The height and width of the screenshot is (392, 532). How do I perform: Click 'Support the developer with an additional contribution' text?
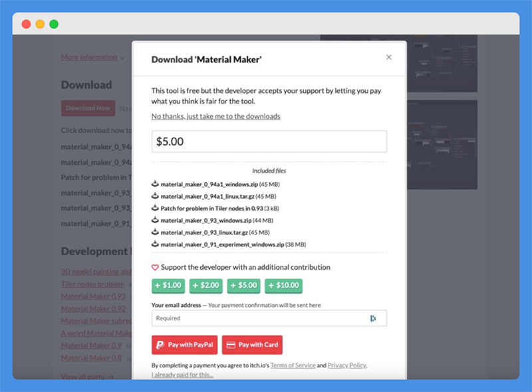(245, 267)
